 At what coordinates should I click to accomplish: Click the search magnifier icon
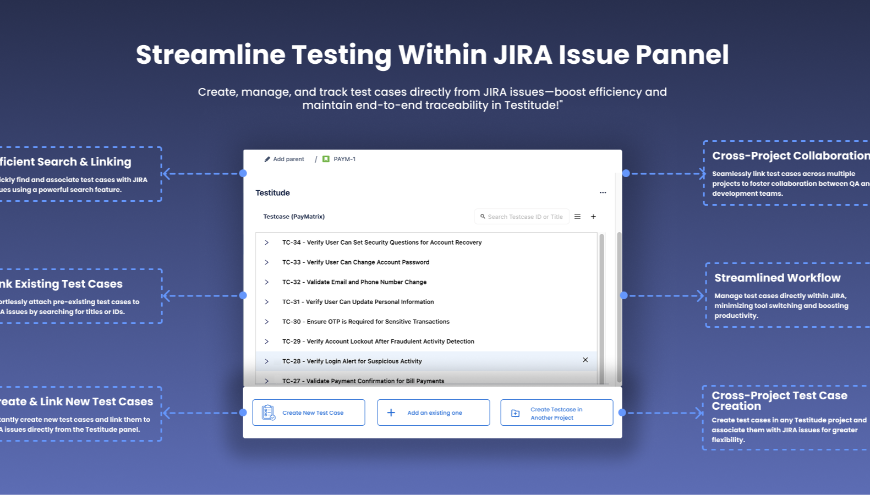(483, 216)
